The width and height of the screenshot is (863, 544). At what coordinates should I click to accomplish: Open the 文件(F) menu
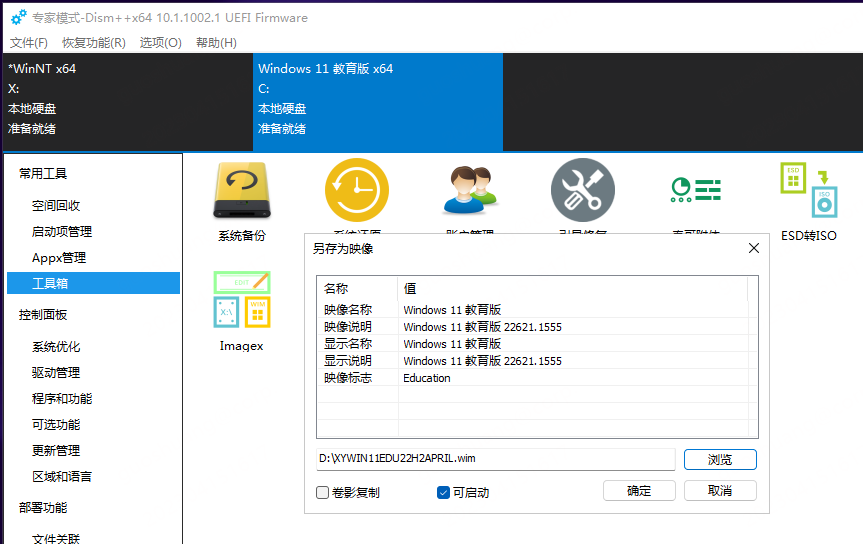click(x=29, y=43)
